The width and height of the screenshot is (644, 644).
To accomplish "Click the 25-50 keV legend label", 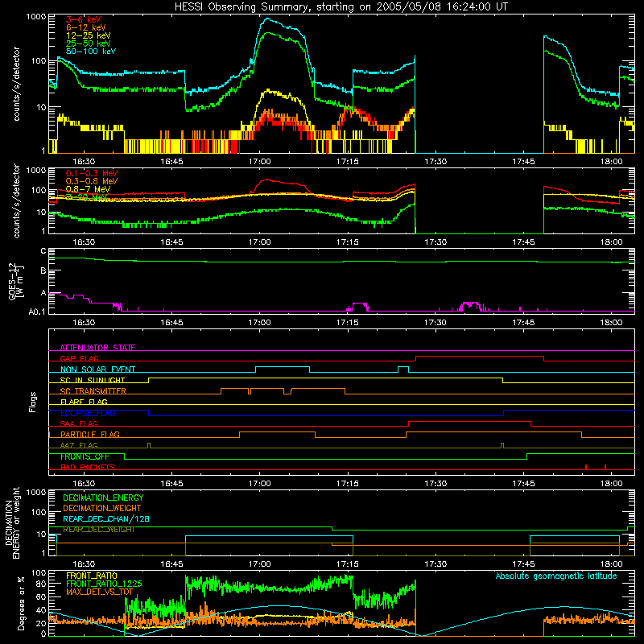I will coord(88,43).
